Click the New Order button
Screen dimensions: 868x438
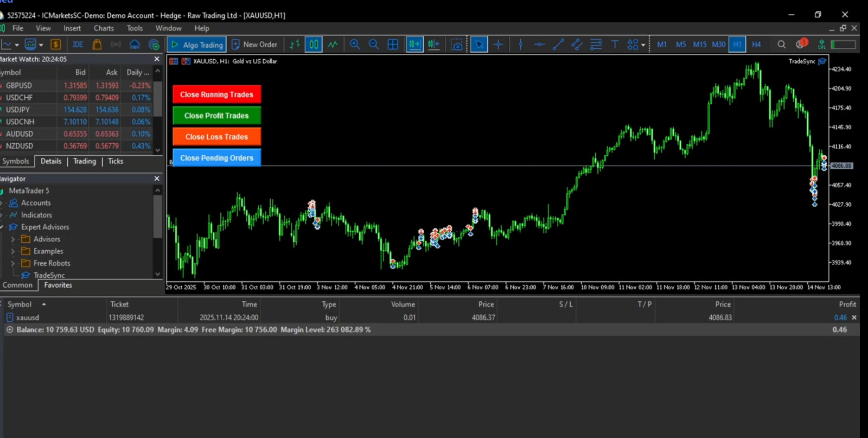tap(254, 45)
